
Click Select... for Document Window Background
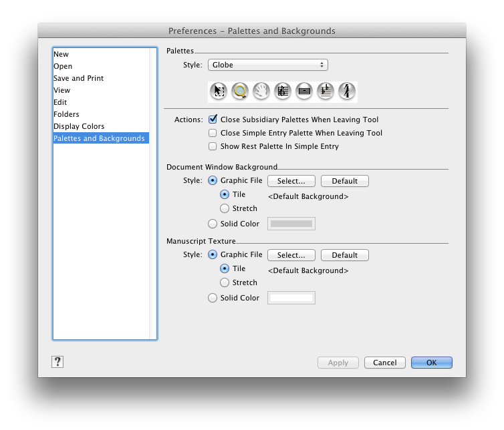click(x=291, y=181)
